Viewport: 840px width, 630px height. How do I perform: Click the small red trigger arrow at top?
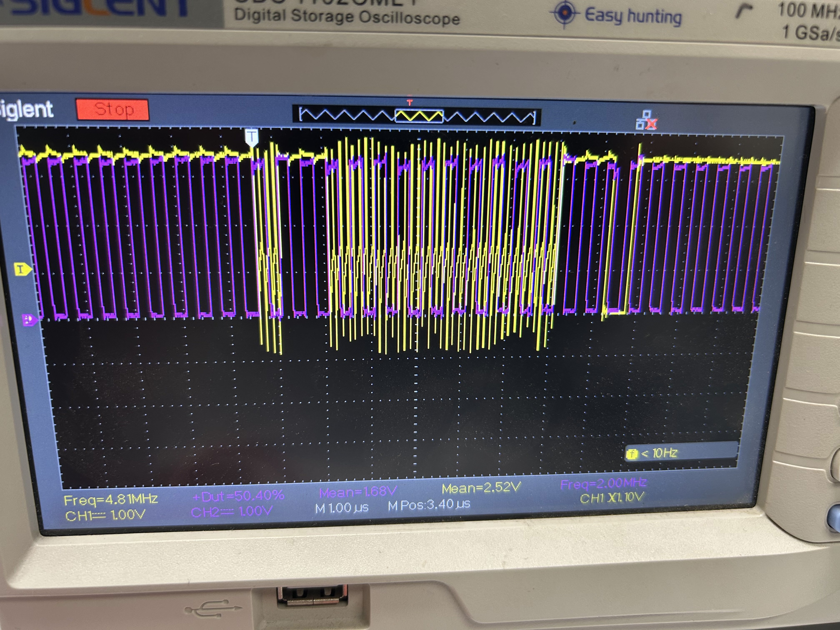pos(409,103)
